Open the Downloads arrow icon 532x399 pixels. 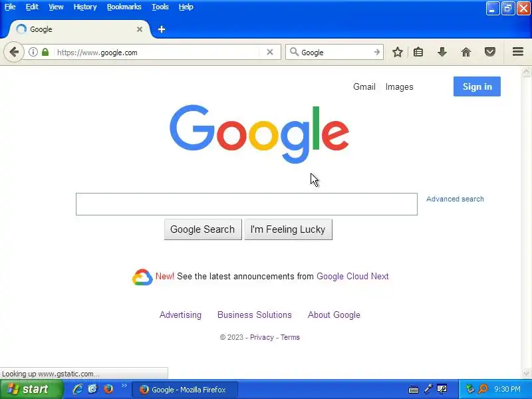[x=442, y=52]
